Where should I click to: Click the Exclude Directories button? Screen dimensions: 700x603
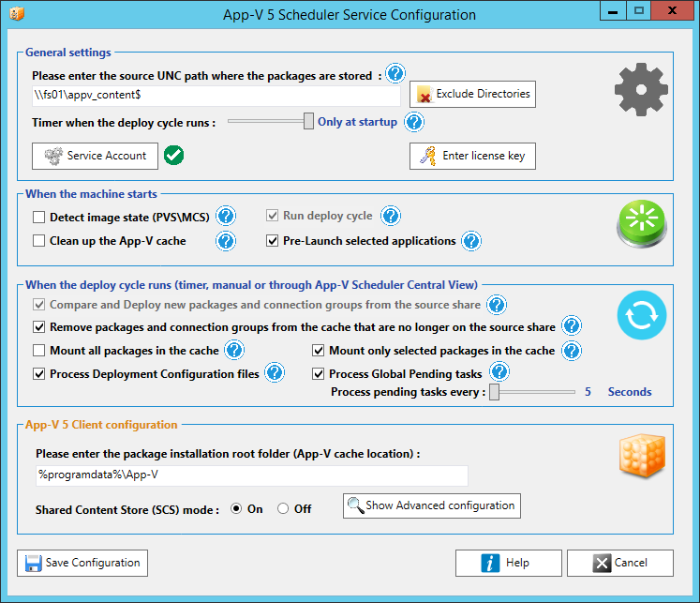coord(472,94)
